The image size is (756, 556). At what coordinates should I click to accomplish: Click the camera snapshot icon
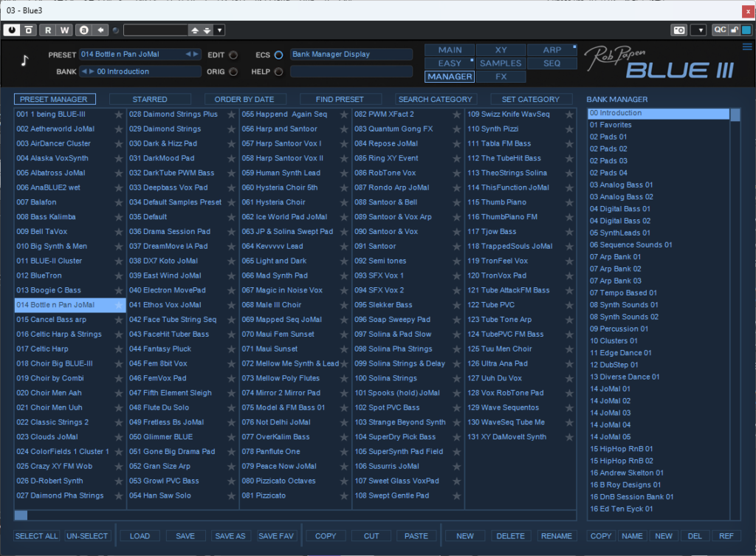tap(678, 30)
